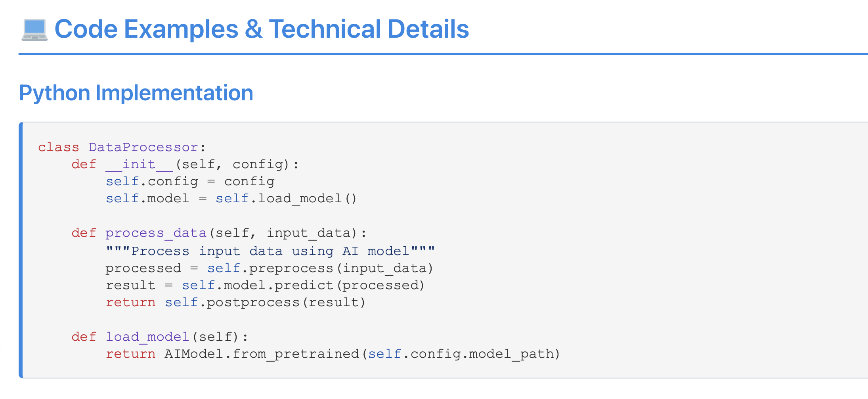
Task: Click the "class" keyword in the code
Action: coord(58,148)
